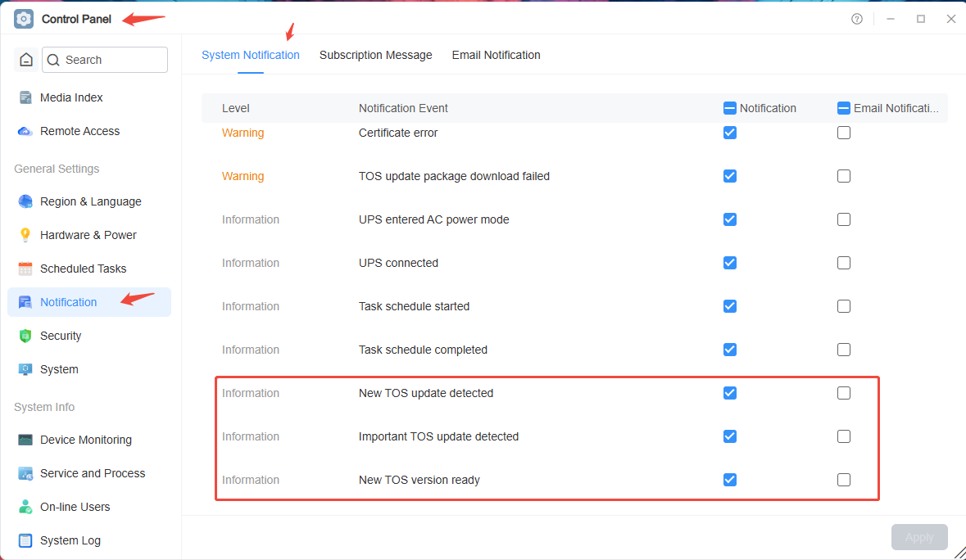Select Notification in sidebar
The width and height of the screenshot is (966, 560).
89,302
